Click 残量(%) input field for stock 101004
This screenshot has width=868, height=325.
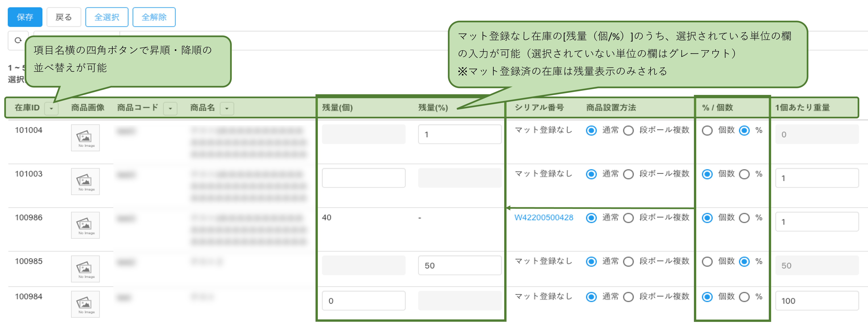pos(460,134)
